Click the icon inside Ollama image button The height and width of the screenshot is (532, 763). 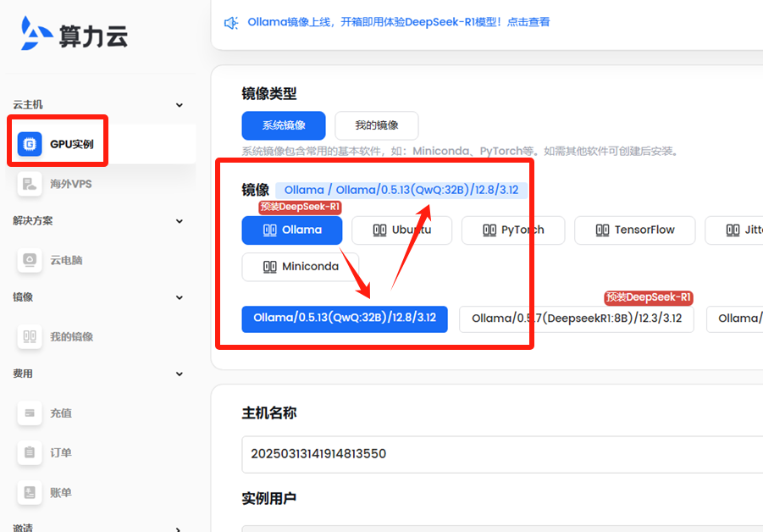coord(269,230)
